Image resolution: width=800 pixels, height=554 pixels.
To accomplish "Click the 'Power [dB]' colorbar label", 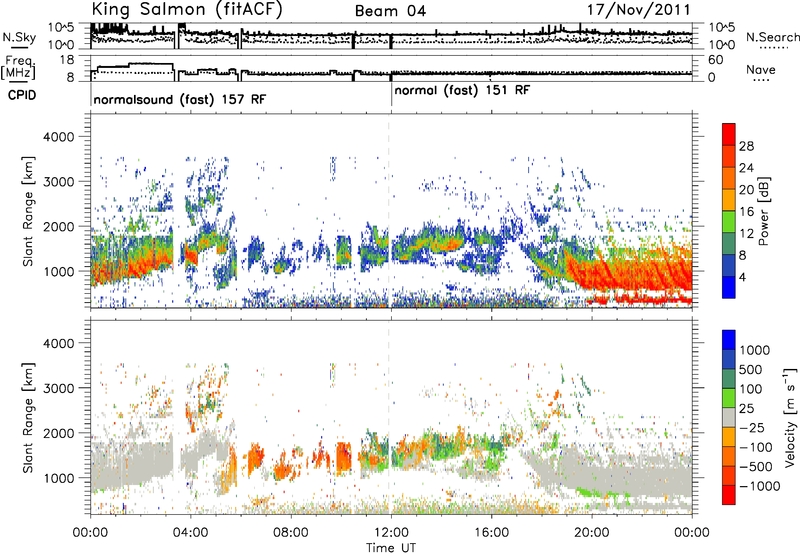I will click(x=763, y=211).
